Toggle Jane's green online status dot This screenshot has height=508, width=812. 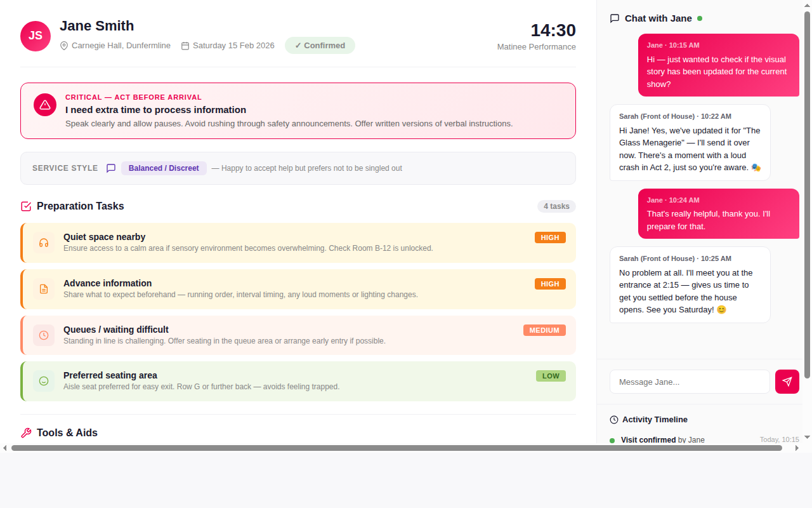[700, 18]
